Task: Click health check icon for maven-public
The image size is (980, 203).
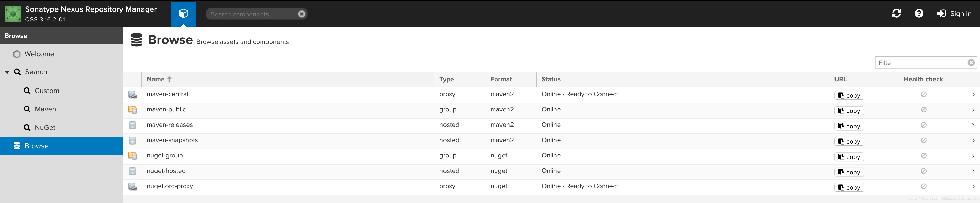Action: point(923,109)
